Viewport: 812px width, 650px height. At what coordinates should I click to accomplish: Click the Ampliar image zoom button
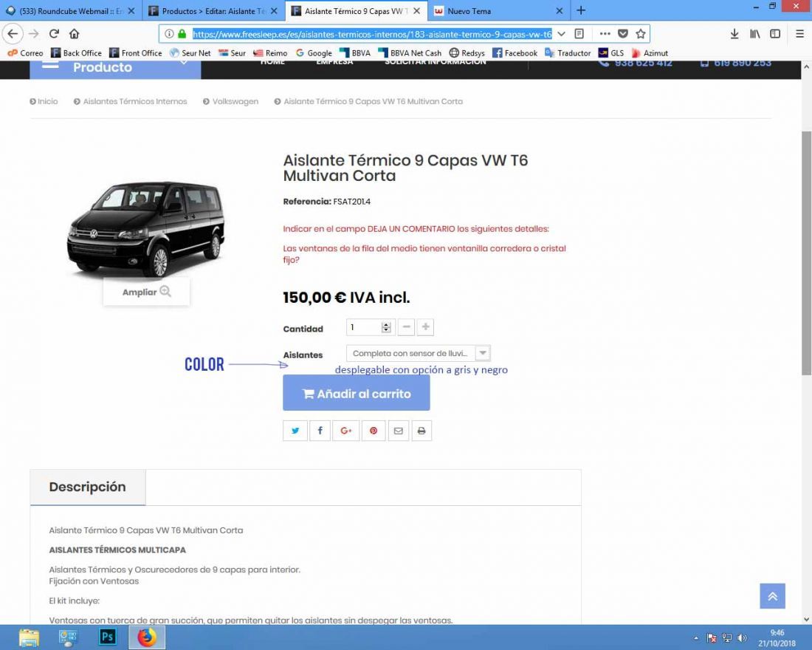point(147,292)
